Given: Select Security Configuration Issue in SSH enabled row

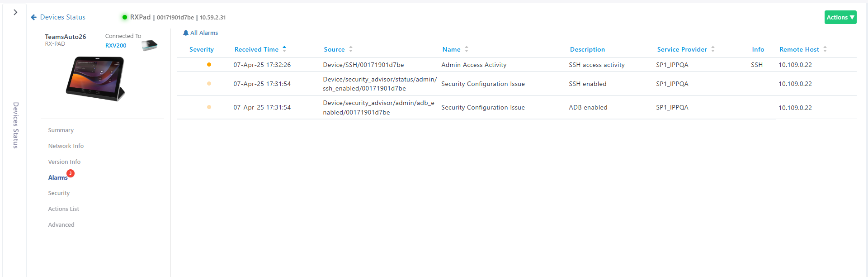Looking at the screenshot, I should [483, 84].
